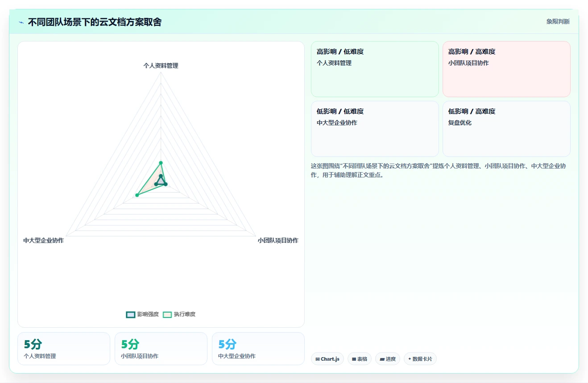Click the 进度 tag chip
The image size is (588, 383).
click(388, 359)
